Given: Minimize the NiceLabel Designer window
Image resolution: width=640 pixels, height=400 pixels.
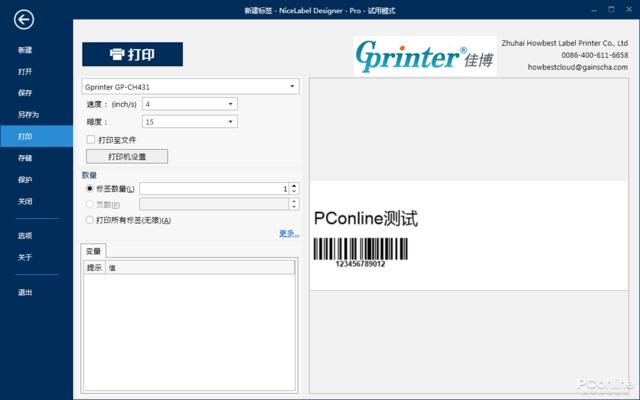Looking at the screenshot, I should (x=594, y=10).
